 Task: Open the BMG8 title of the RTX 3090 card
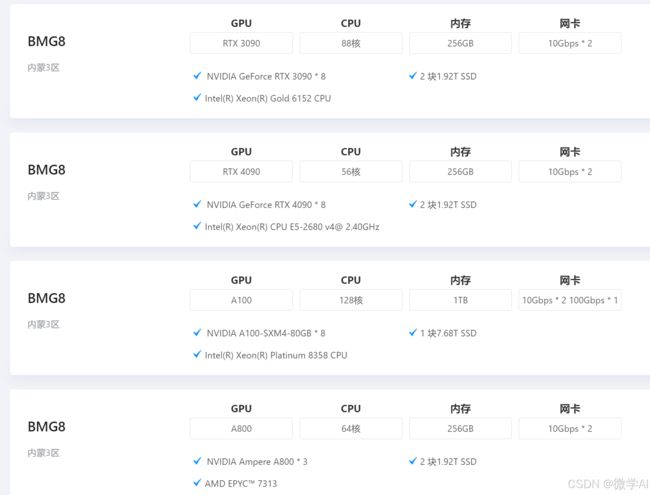coord(46,41)
